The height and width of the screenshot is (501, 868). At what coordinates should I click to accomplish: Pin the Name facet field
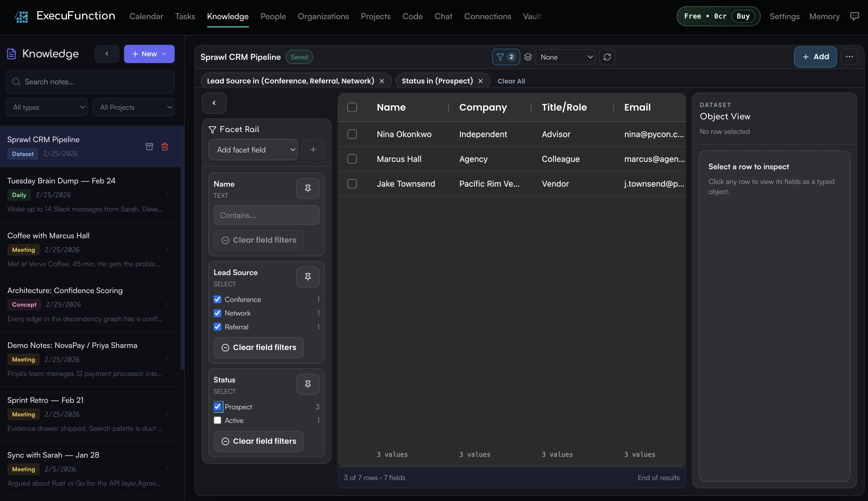point(308,188)
